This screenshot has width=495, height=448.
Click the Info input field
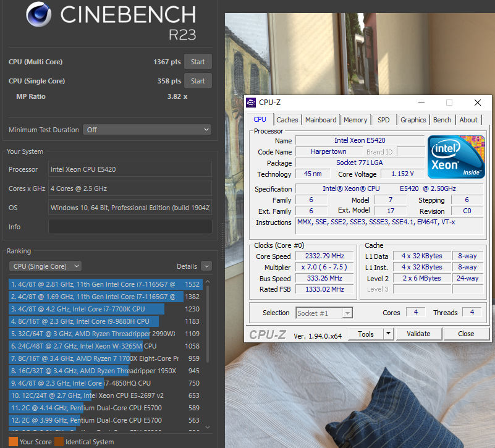[130, 227]
